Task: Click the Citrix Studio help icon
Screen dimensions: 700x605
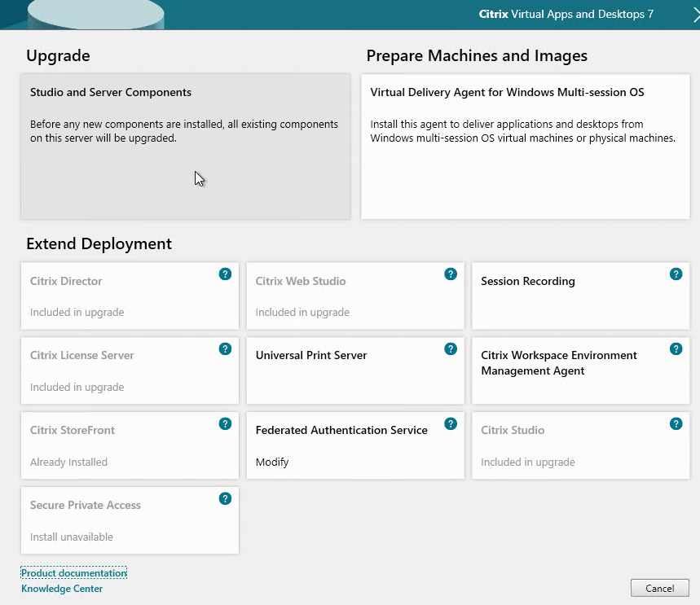Action: 676,423
